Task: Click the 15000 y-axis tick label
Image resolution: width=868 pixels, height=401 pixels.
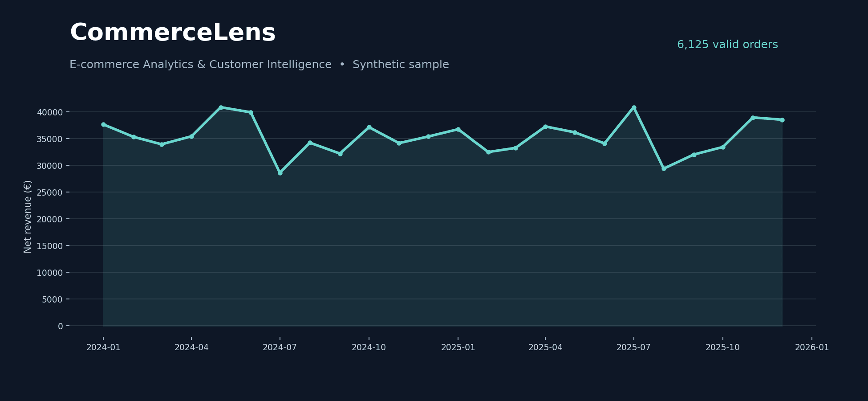Action: point(50,246)
